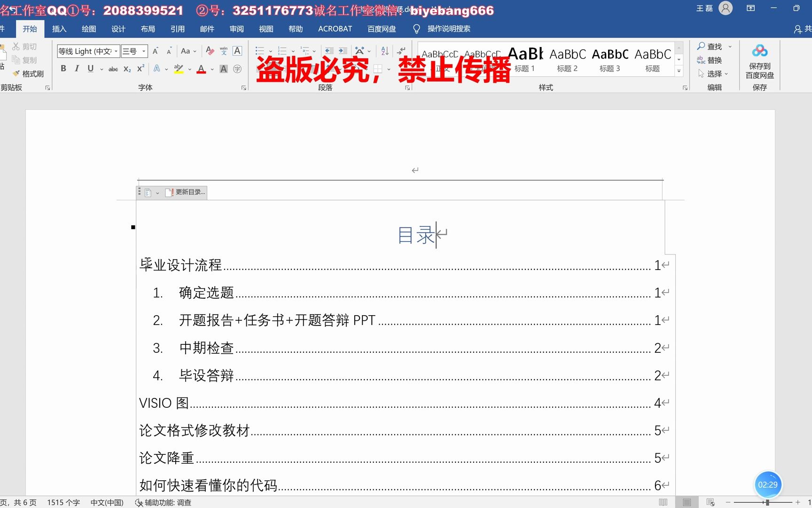This screenshot has width=812, height=508.
Task: Click the enclosed character icon
Action: tap(237, 69)
